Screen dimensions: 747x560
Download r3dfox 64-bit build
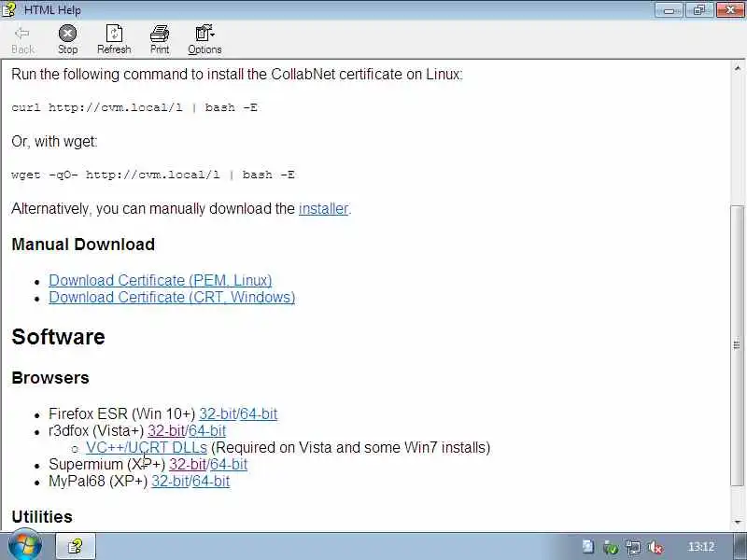(x=207, y=430)
